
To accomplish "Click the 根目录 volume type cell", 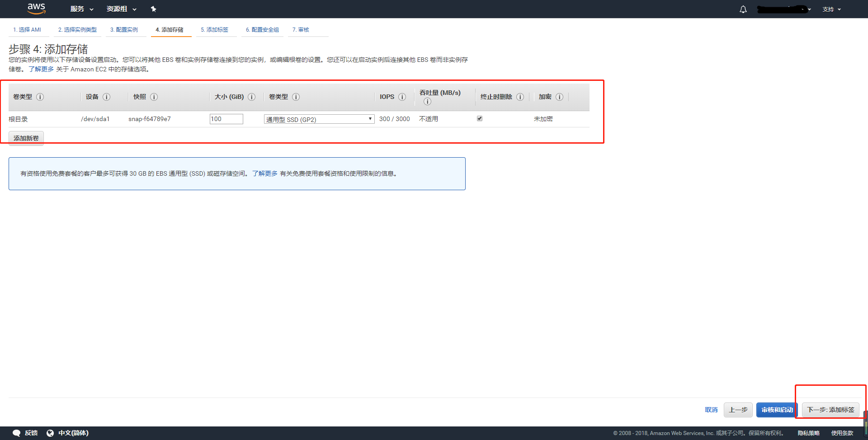I will click(x=18, y=119).
